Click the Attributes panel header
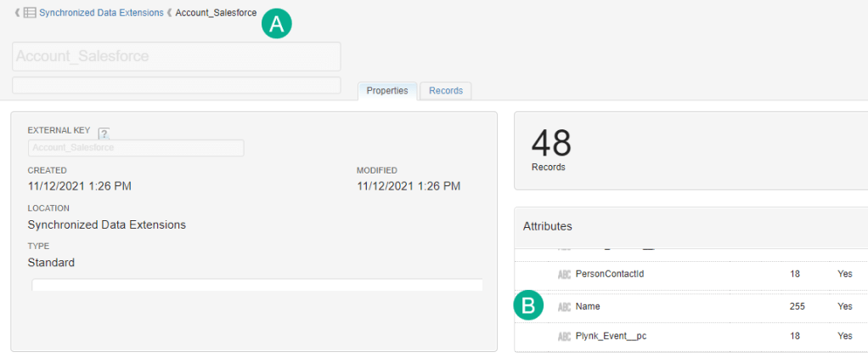Screen dimensions: 868x358 point(548,226)
